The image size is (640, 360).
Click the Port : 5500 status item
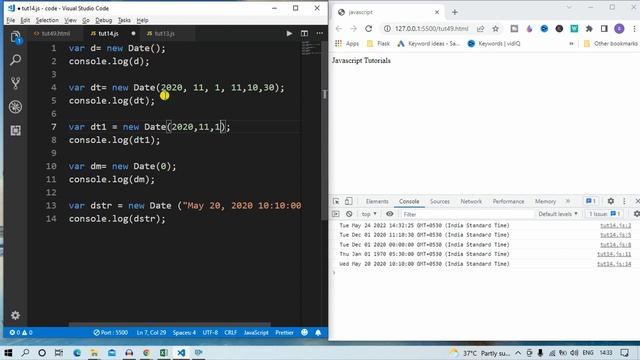coord(111,333)
